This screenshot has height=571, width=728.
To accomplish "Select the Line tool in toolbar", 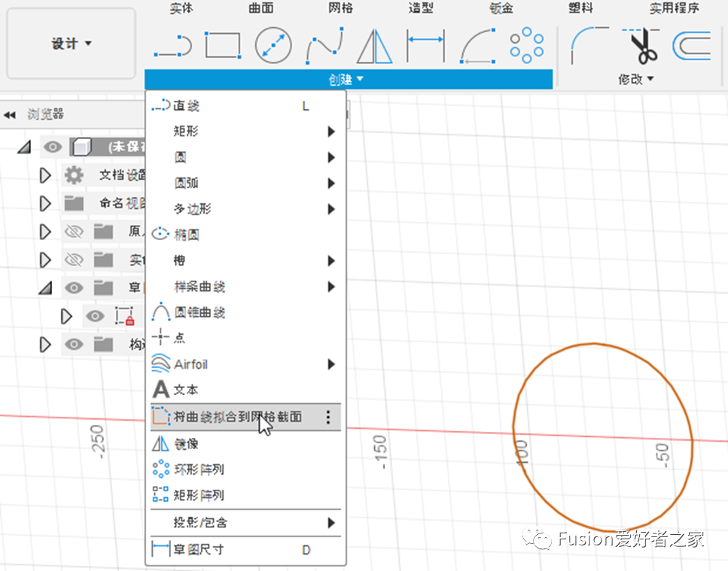I will coord(172,47).
